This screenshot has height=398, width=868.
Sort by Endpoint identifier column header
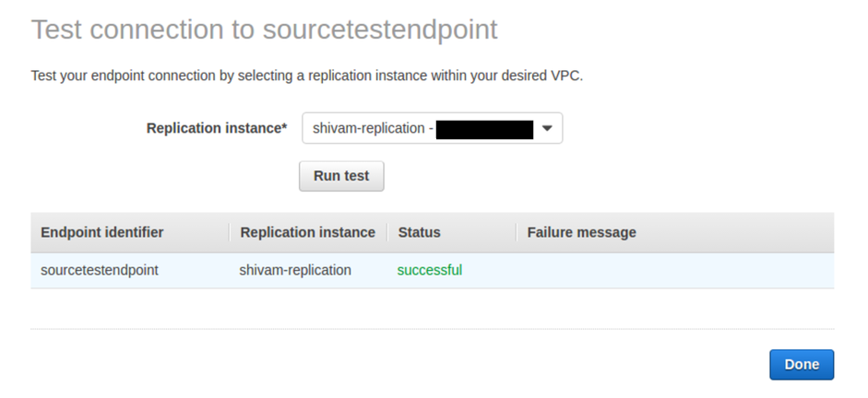tap(101, 232)
